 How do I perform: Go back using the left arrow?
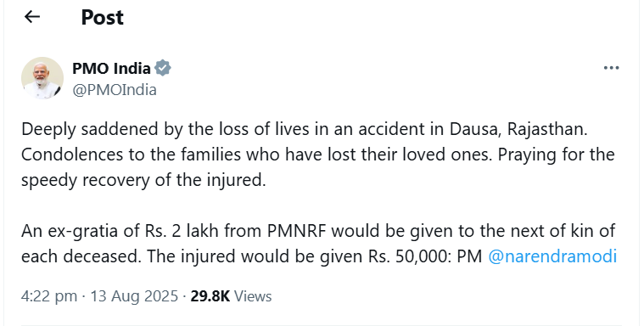point(32,17)
